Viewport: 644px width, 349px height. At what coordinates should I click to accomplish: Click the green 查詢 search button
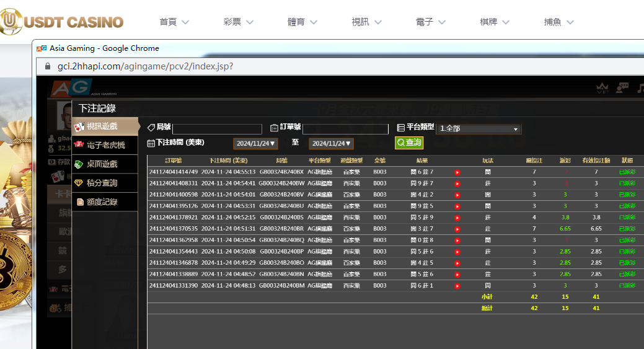click(409, 143)
